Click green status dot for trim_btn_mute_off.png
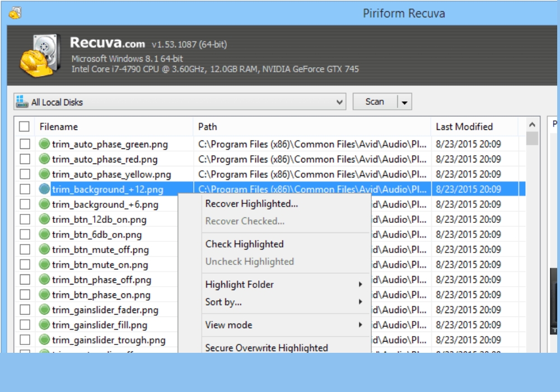560x392 pixels. (44, 249)
